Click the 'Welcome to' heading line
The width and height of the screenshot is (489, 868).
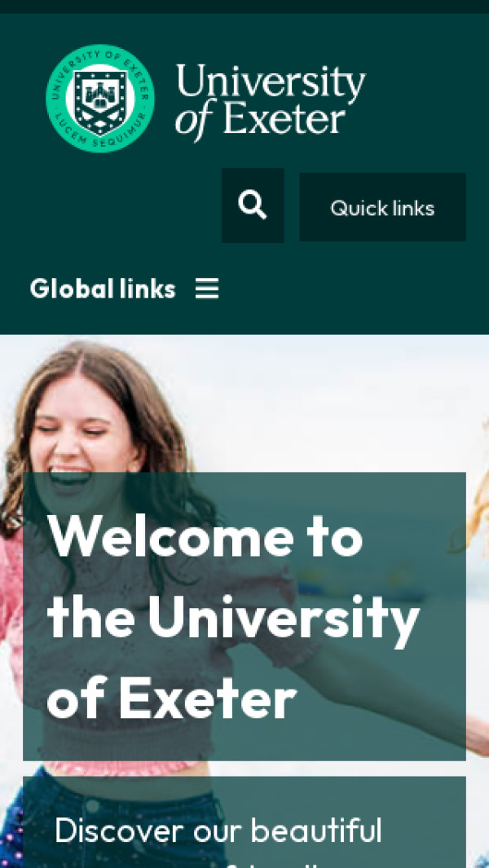coord(205,535)
